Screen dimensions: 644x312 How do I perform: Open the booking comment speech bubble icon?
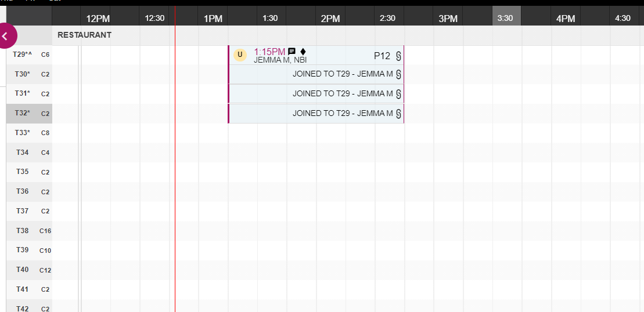(x=292, y=52)
